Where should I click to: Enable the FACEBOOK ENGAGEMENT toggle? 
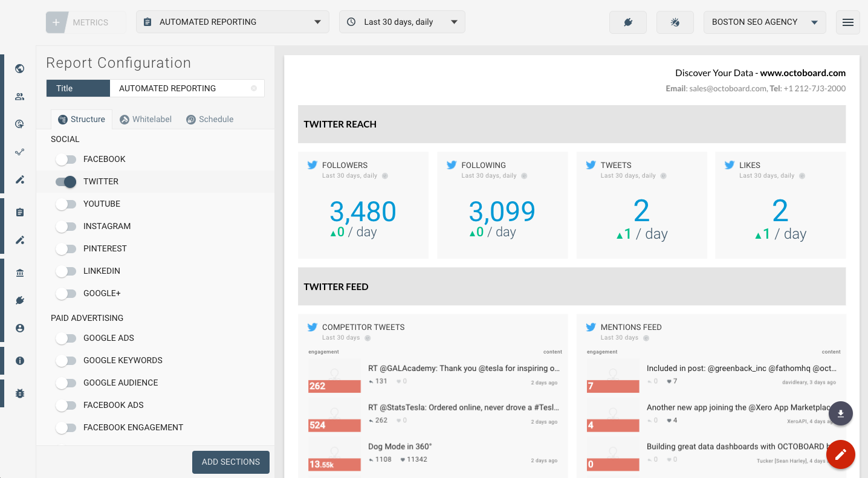65,427
